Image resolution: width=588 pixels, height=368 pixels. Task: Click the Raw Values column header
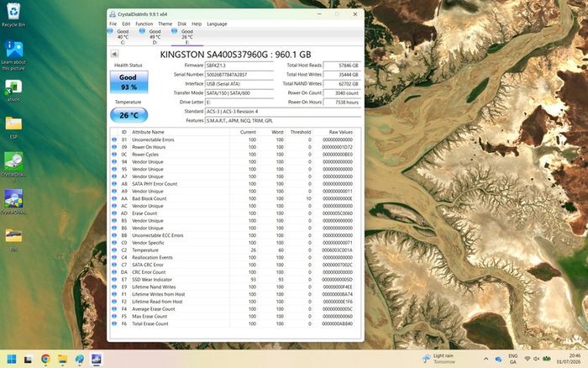[x=340, y=132]
